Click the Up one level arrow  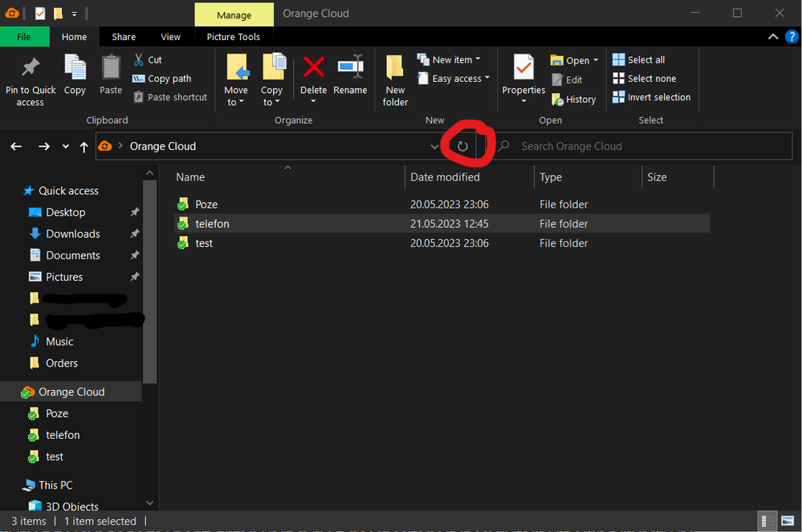[84, 147]
